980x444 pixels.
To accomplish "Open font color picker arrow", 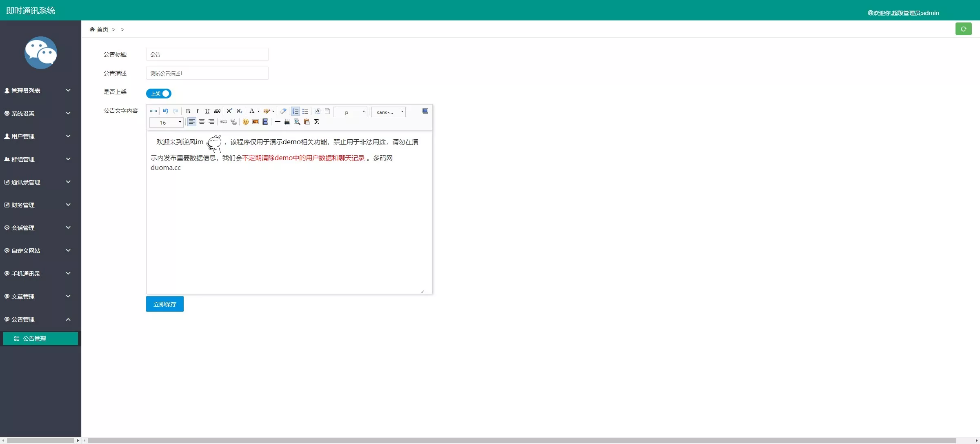I will pos(258,111).
